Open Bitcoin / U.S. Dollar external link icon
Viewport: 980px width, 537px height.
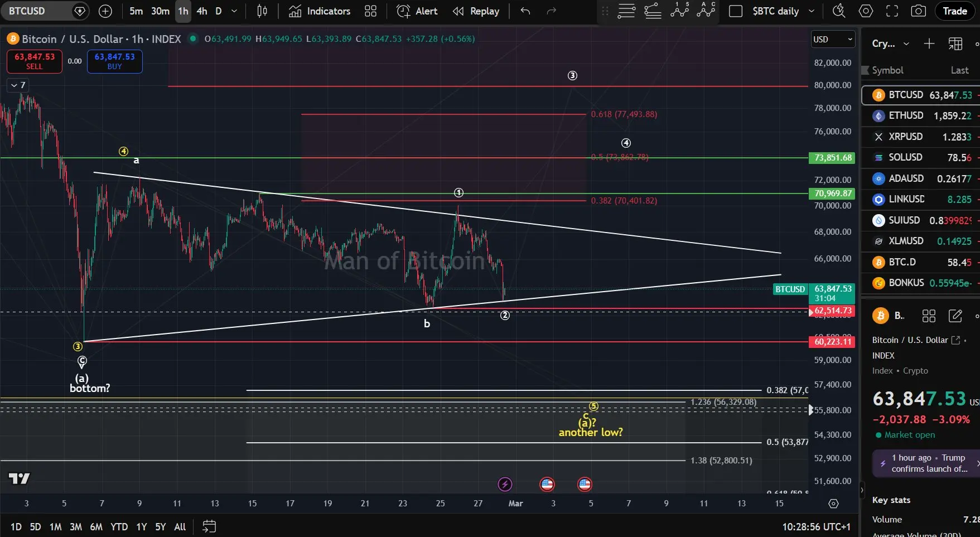click(x=955, y=340)
